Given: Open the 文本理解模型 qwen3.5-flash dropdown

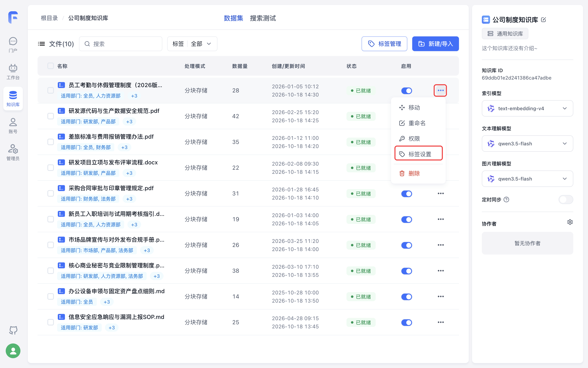Looking at the screenshot, I should coord(527,144).
